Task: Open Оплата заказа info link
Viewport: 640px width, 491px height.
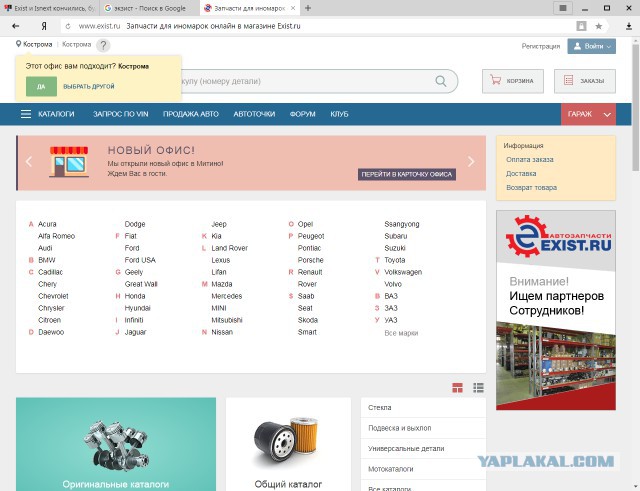Action: tap(530, 160)
